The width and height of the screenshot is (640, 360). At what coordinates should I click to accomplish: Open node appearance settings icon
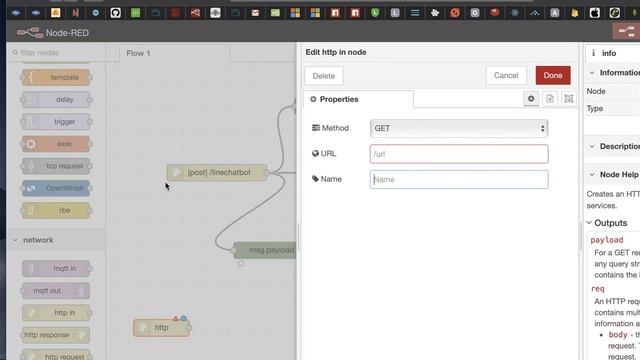[569, 98]
